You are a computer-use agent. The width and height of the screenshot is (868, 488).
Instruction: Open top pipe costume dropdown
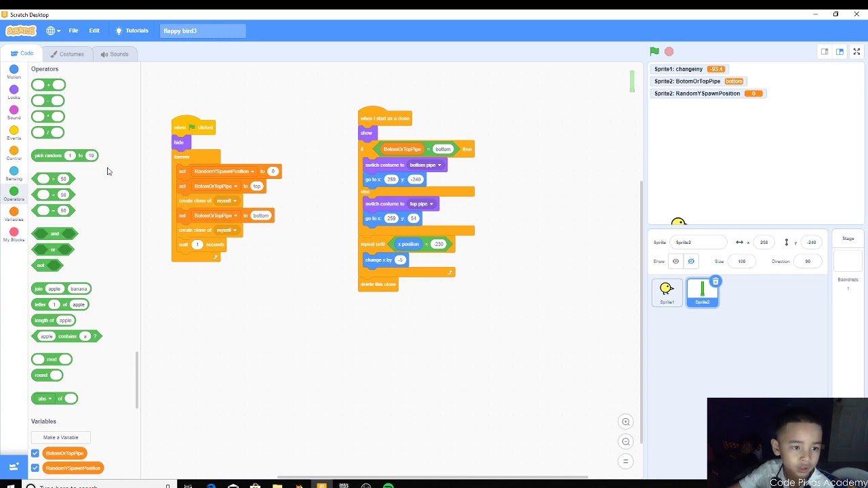tap(421, 203)
